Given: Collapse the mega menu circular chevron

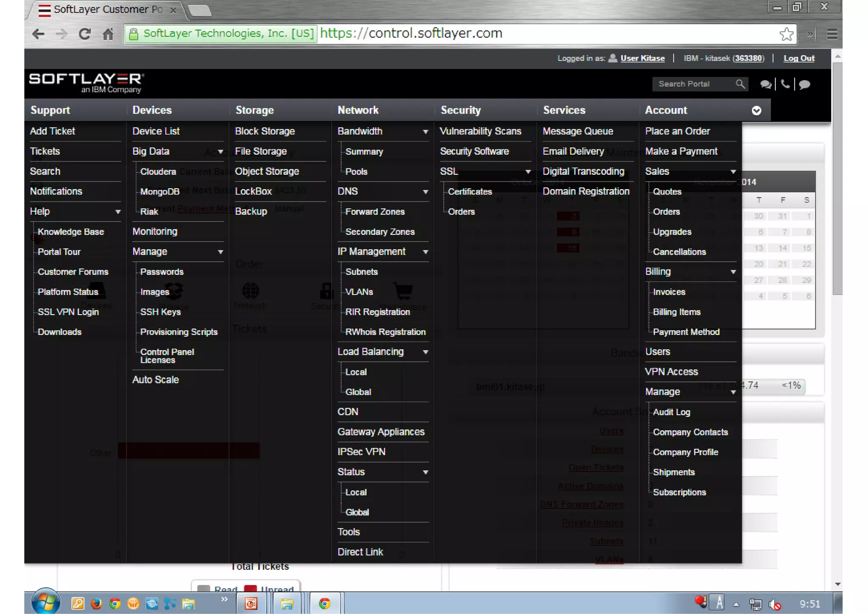Looking at the screenshot, I should point(757,111).
